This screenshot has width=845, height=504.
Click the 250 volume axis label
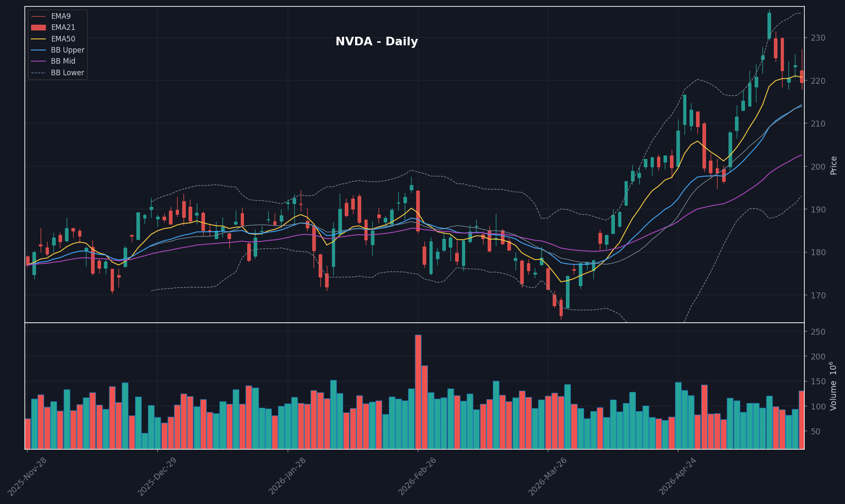click(818, 332)
